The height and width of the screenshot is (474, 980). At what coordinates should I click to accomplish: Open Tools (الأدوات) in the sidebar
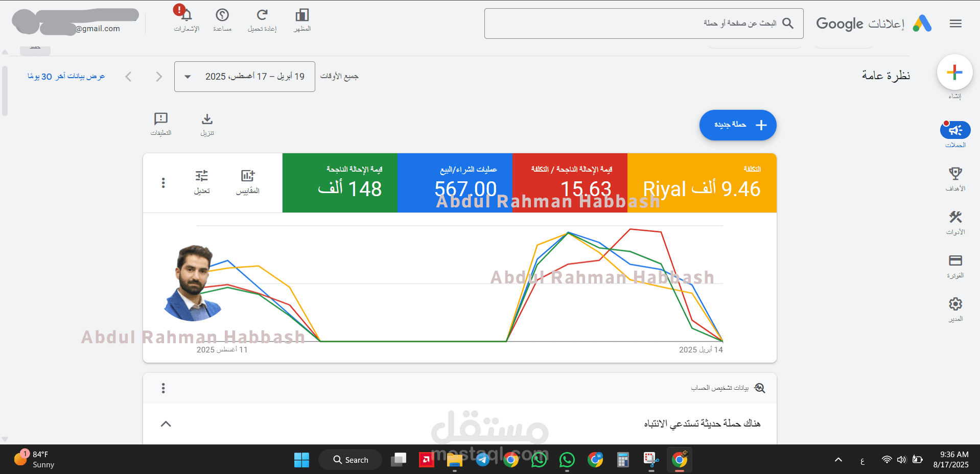coord(955,222)
